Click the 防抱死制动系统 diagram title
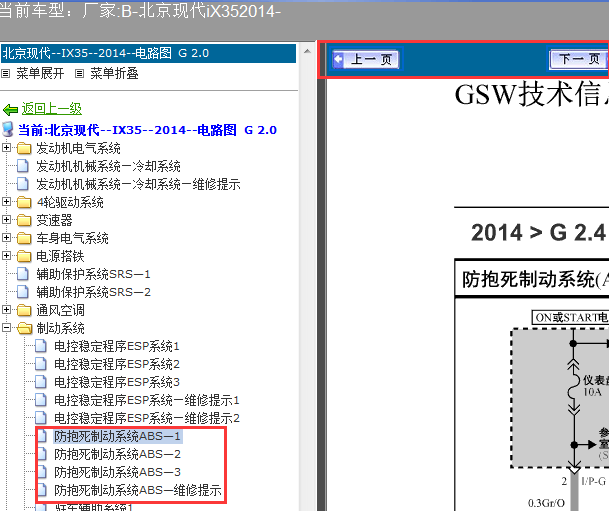This screenshot has width=609, height=511. pos(535,279)
